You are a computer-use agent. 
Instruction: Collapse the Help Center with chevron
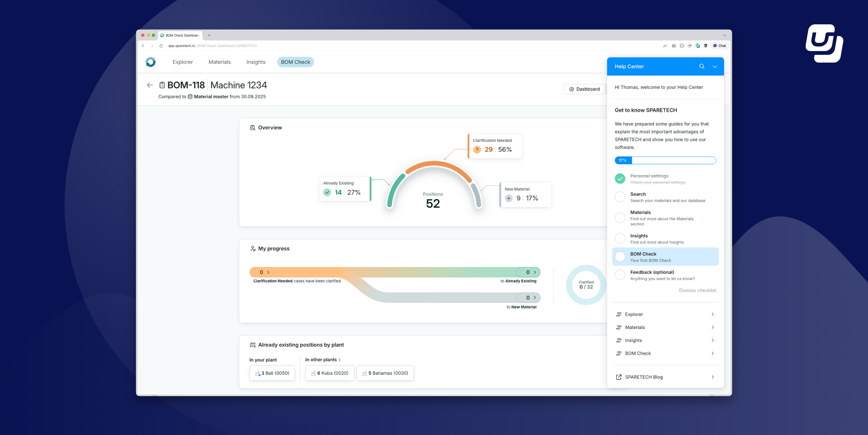pyautogui.click(x=715, y=67)
